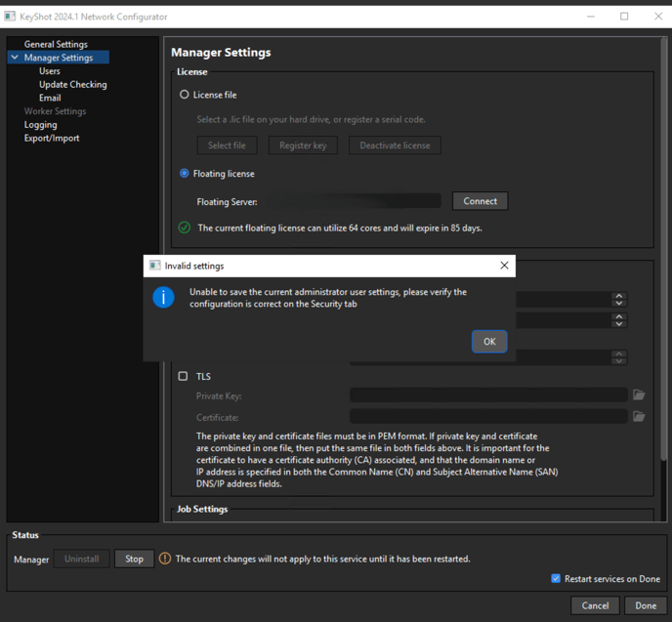The image size is (672, 622).
Task: Cancel the configurator changes
Action: click(595, 605)
